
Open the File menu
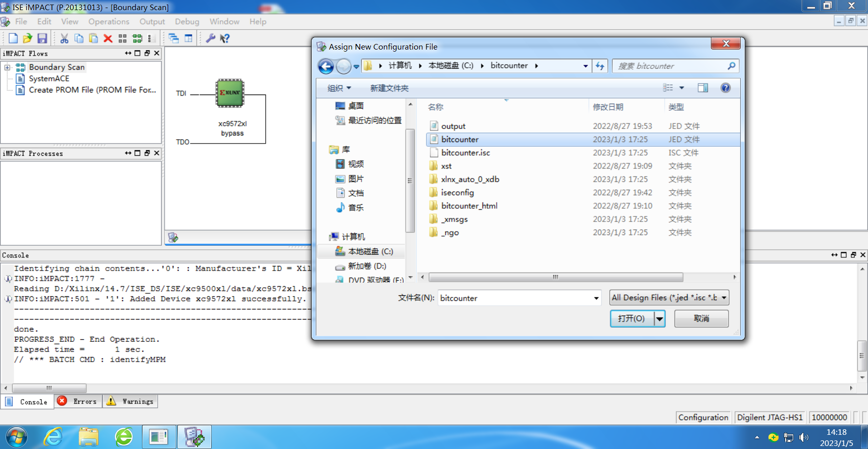coord(21,22)
